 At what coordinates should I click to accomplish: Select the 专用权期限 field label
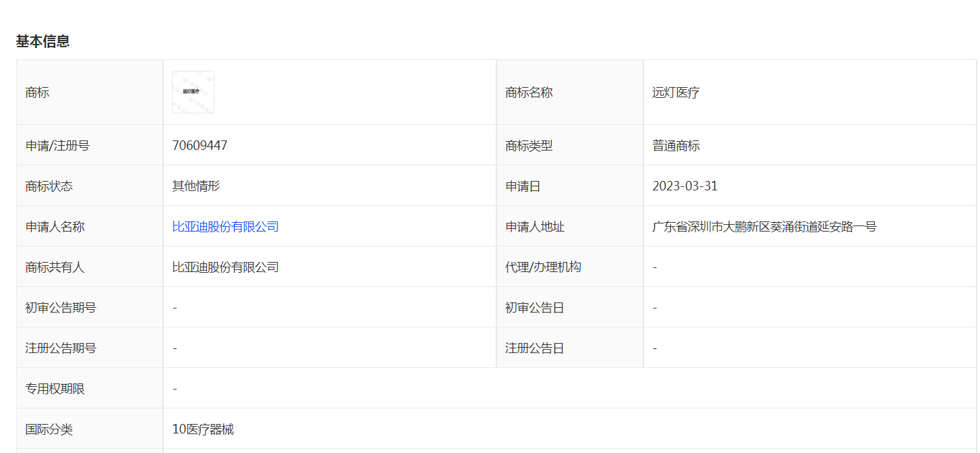coord(55,389)
